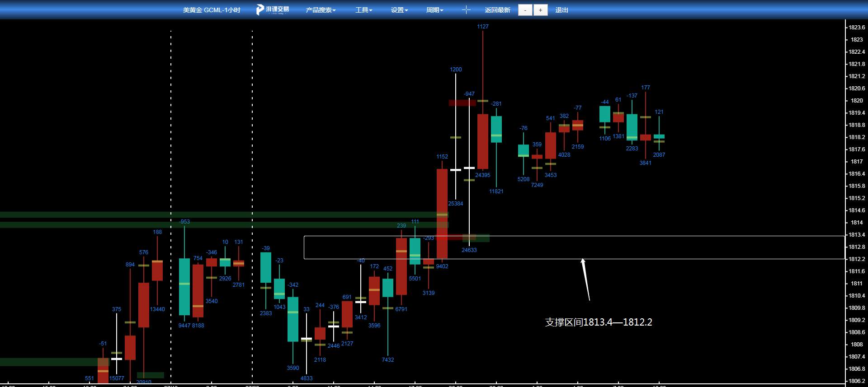Click the delta value -281
868x387 pixels.
point(496,104)
